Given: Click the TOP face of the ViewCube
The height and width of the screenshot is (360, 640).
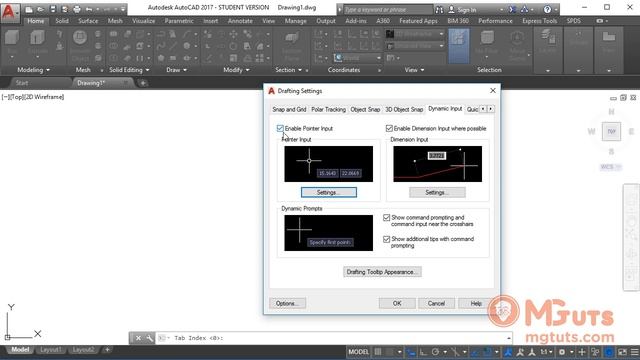Looking at the screenshot, I should [x=611, y=131].
